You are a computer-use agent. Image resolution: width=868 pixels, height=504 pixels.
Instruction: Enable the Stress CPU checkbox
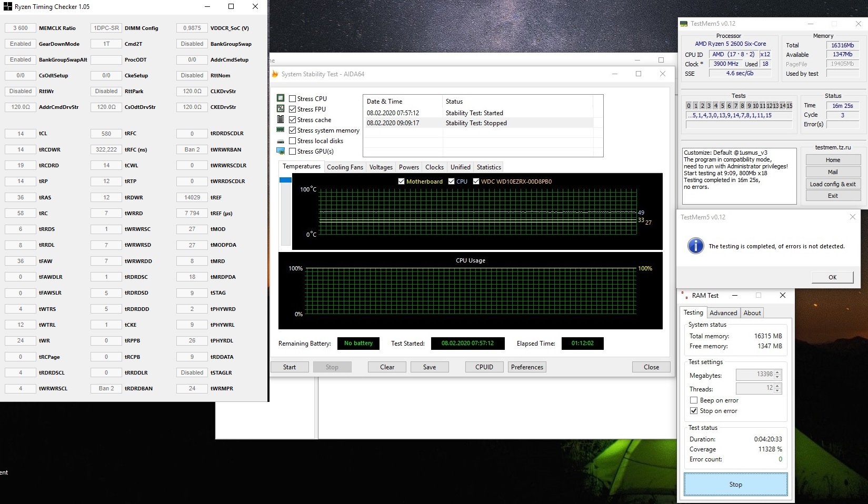click(293, 99)
